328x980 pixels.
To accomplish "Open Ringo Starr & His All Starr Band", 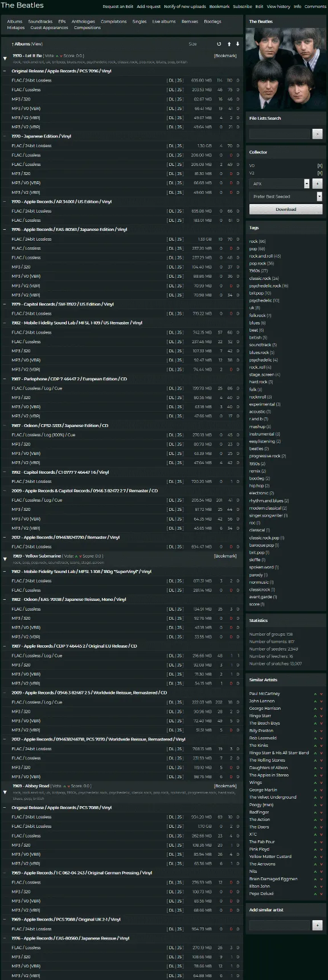I will (279, 753).
